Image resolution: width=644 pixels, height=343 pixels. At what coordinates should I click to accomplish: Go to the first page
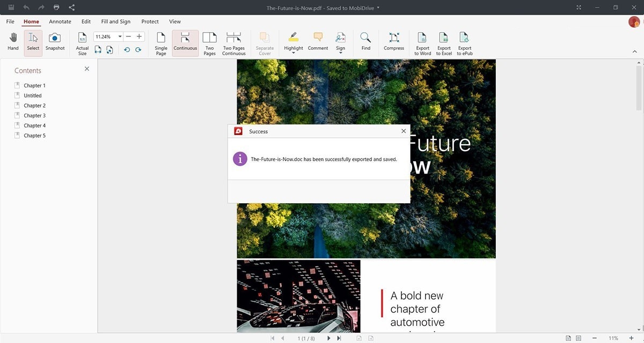273,338
